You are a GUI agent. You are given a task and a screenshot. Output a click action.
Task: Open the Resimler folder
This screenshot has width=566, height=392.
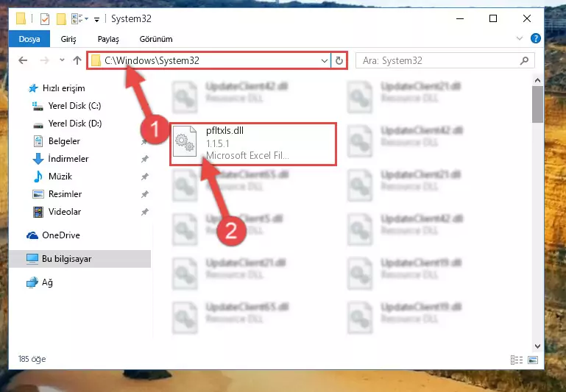click(65, 194)
